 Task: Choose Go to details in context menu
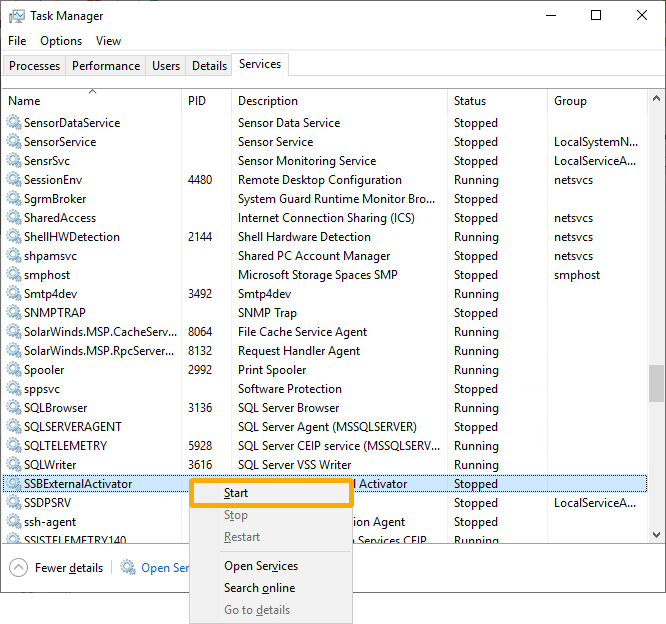[271, 610]
